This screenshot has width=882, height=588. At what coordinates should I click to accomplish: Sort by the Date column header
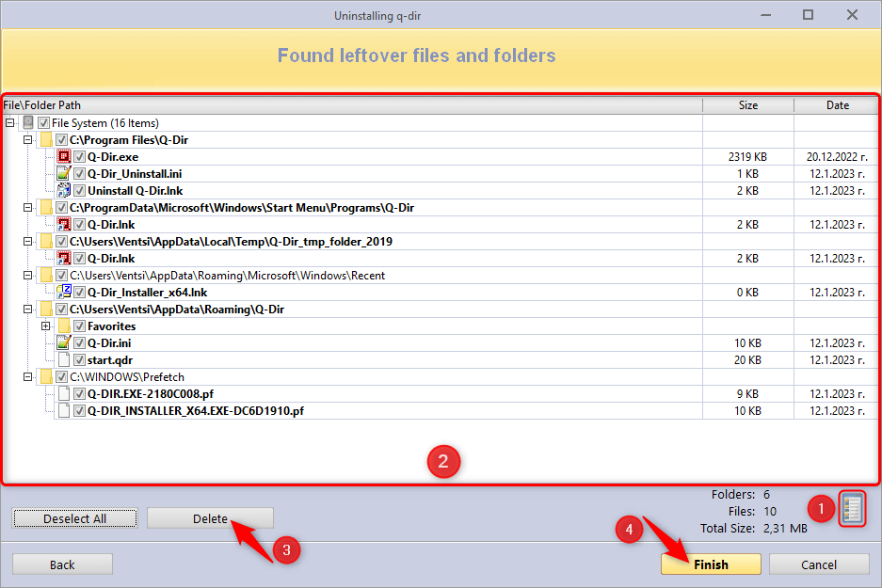[x=837, y=105]
